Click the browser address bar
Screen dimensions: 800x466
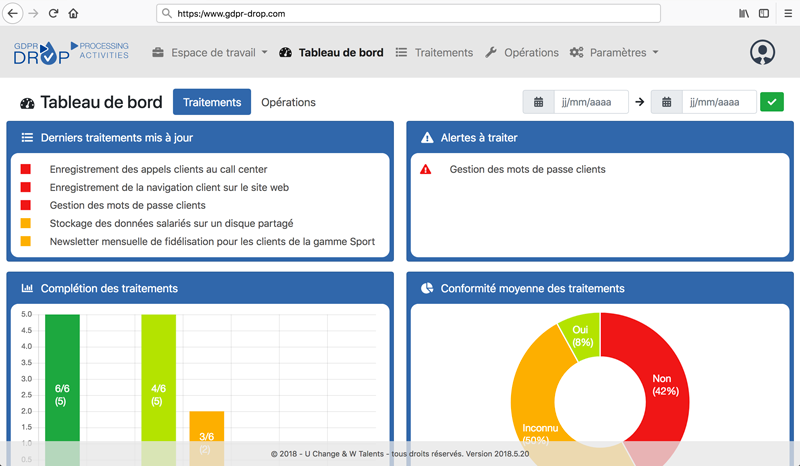(x=408, y=13)
